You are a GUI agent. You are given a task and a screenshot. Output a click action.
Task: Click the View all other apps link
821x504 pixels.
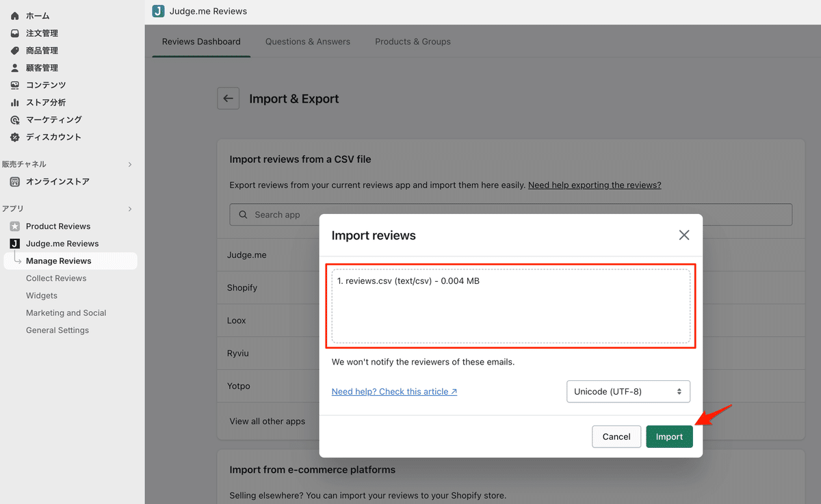click(268, 421)
